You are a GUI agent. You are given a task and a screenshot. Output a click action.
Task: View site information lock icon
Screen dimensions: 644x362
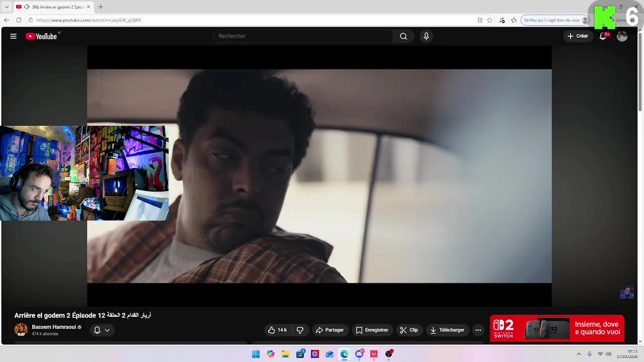31,20
